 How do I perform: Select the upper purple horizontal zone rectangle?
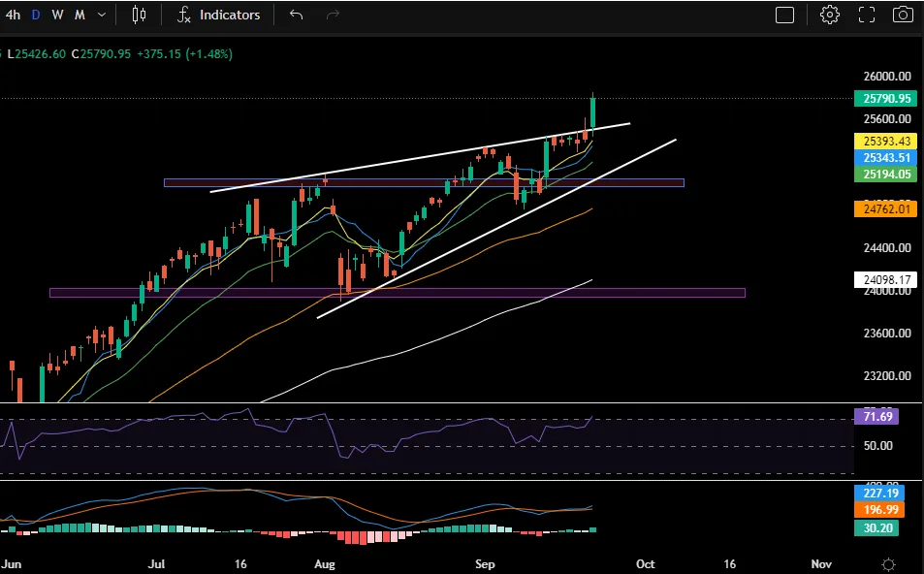(424, 182)
